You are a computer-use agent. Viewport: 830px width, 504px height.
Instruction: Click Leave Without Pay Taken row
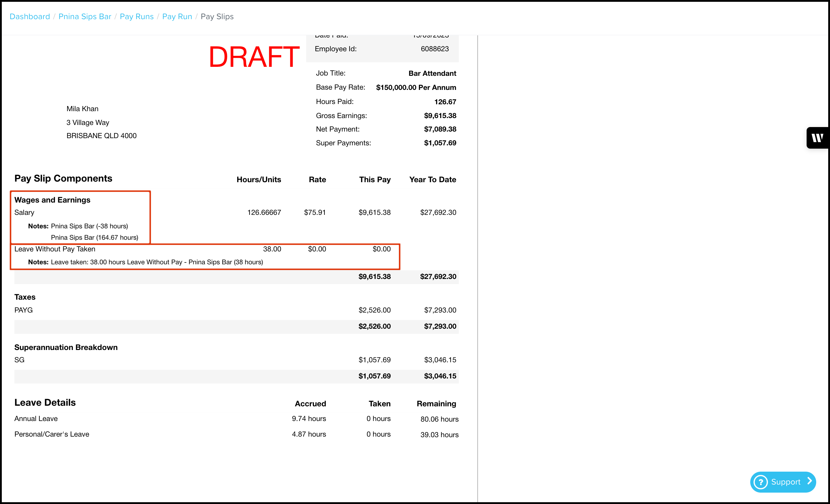pos(55,249)
